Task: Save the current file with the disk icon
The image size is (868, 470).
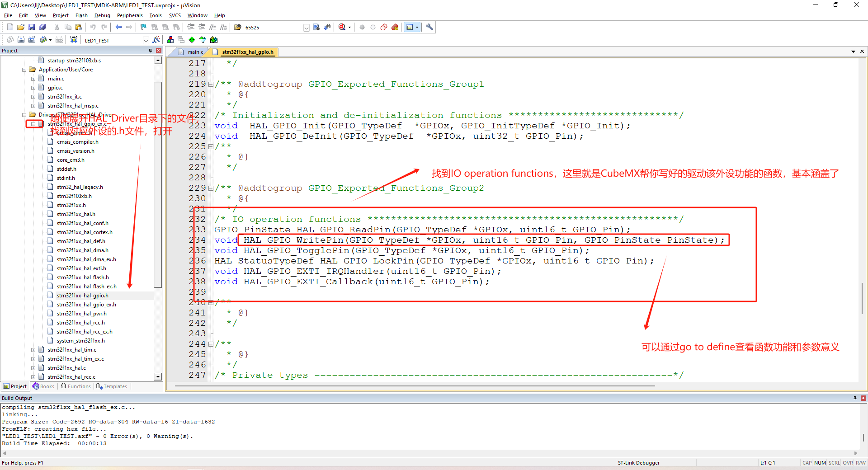Action: click(32, 27)
